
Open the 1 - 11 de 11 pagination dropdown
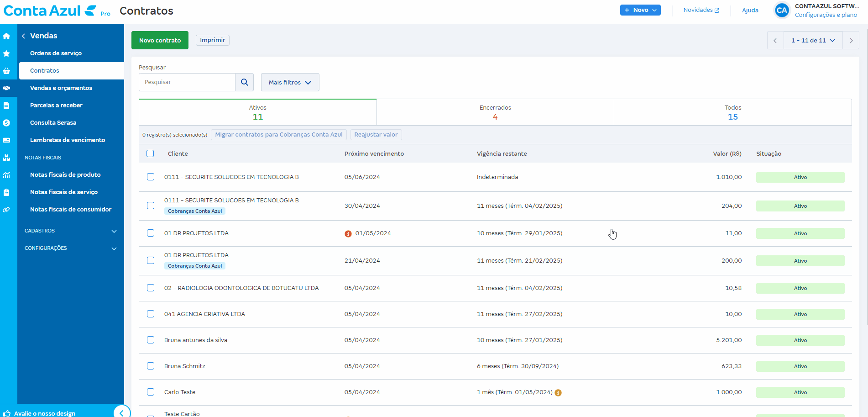click(813, 41)
